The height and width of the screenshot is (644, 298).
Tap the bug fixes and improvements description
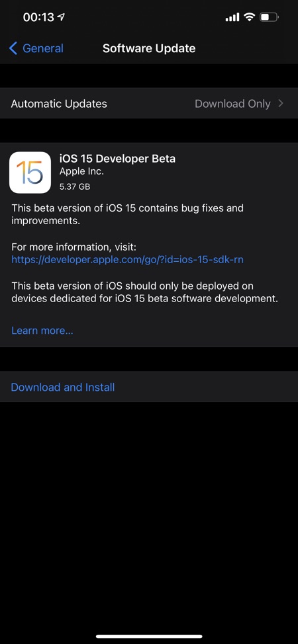(128, 214)
